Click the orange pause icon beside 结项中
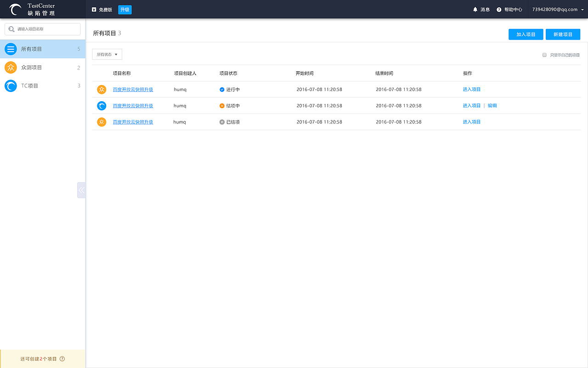Viewport: 588px width, 368px height. 222,106
